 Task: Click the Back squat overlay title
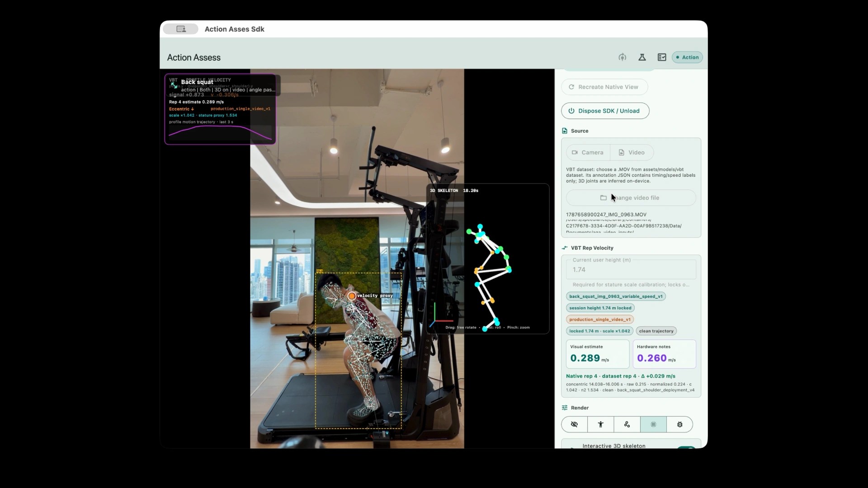(197, 82)
